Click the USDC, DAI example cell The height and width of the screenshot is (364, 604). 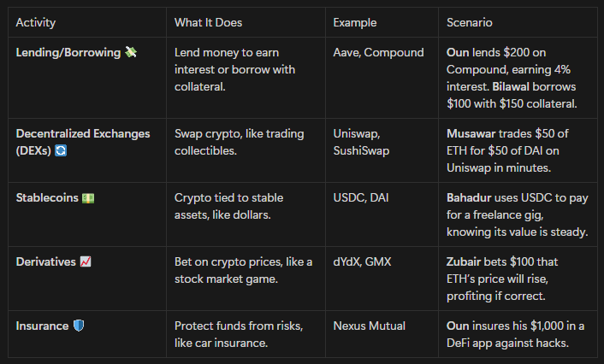click(360, 197)
